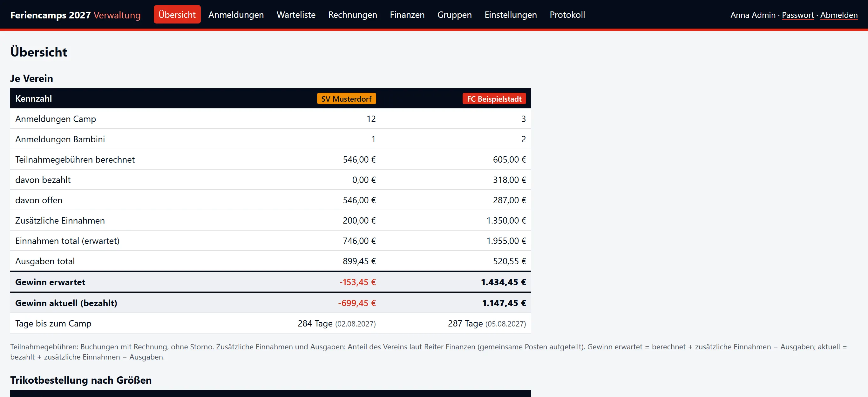Open the Protokoll tab
The width and height of the screenshot is (868, 397).
pyautogui.click(x=567, y=15)
